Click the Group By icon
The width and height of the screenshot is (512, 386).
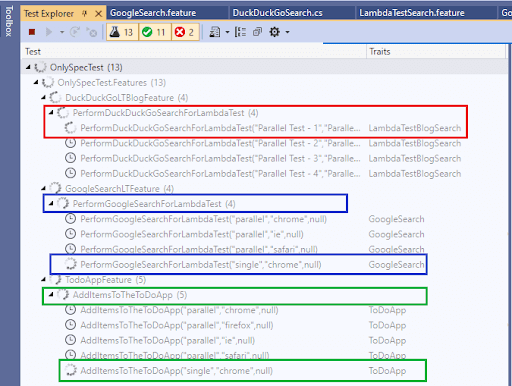tap(240, 32)
